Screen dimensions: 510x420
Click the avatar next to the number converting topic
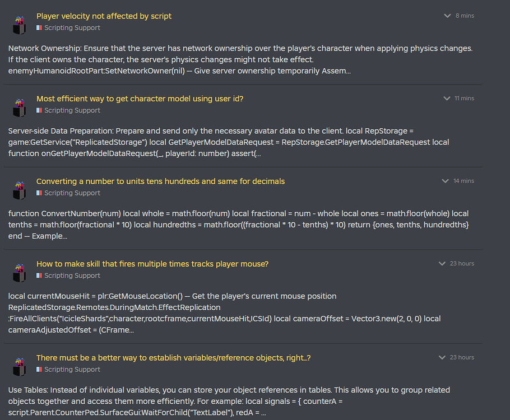click(x=19, y=190)
